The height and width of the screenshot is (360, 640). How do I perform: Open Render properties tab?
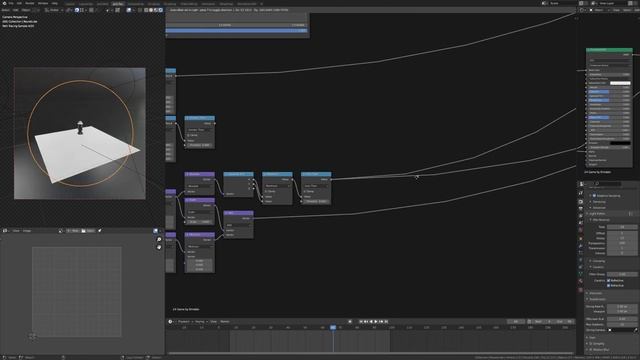581,202
